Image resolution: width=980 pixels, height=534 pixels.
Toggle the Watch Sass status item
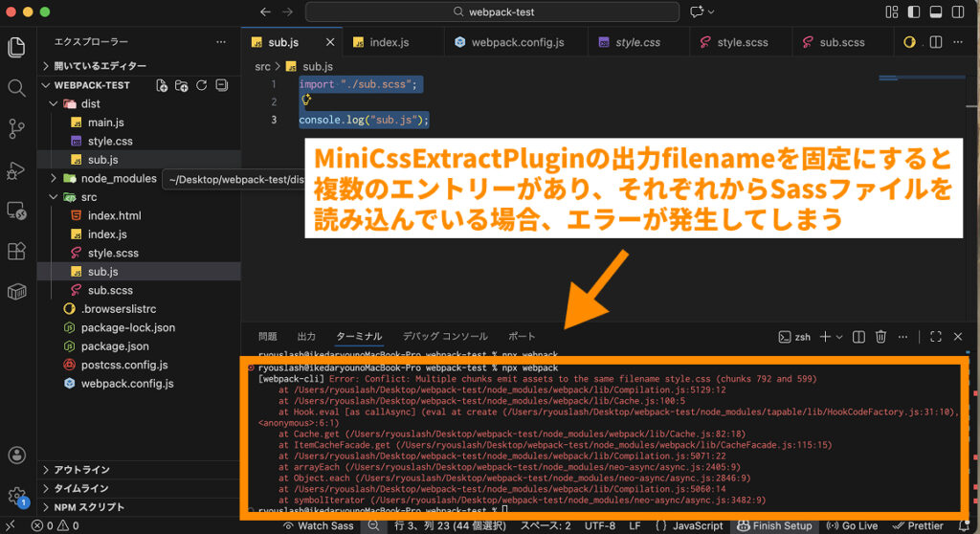click(x=319, y=525)
